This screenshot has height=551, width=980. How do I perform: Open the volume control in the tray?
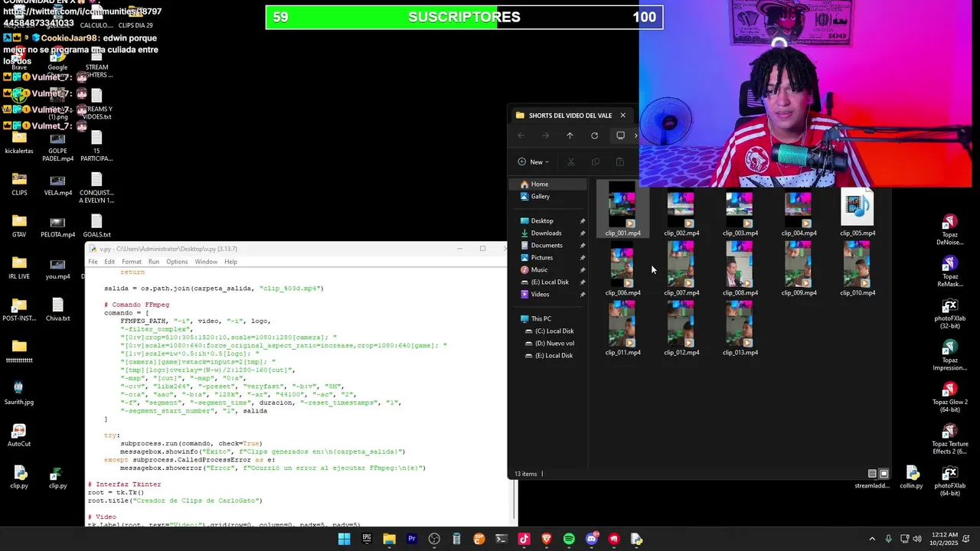click(x=917, y=539)
